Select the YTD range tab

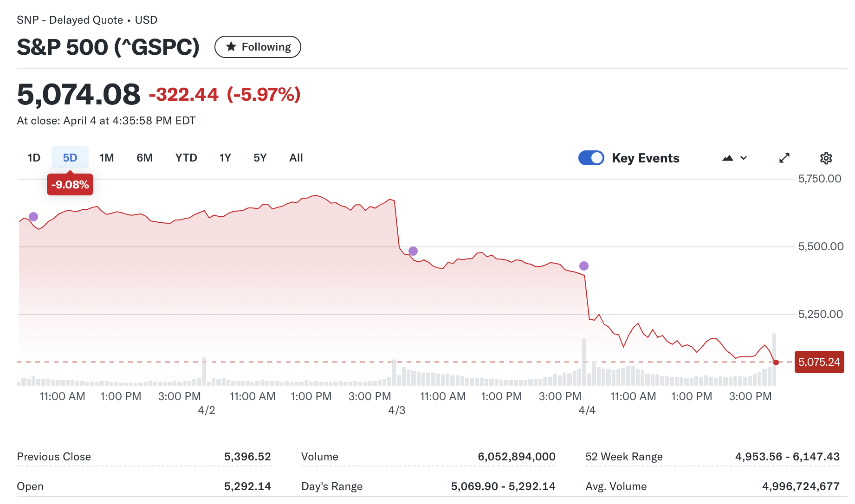(x=186, y=158)
